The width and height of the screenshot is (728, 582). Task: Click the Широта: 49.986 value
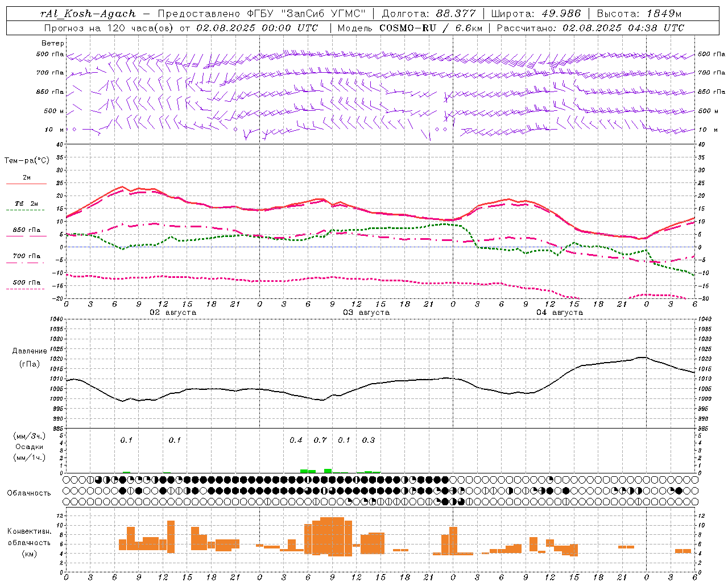coord(536,14)
